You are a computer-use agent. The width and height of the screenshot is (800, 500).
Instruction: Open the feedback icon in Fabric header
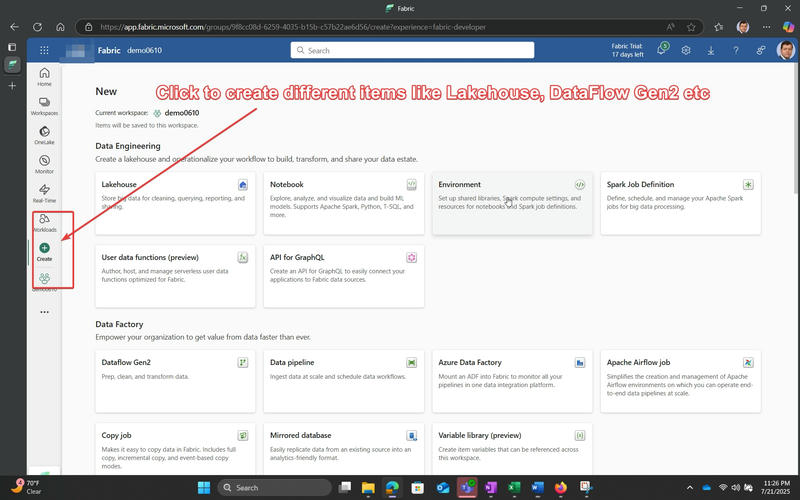click(x=761, y=50)
